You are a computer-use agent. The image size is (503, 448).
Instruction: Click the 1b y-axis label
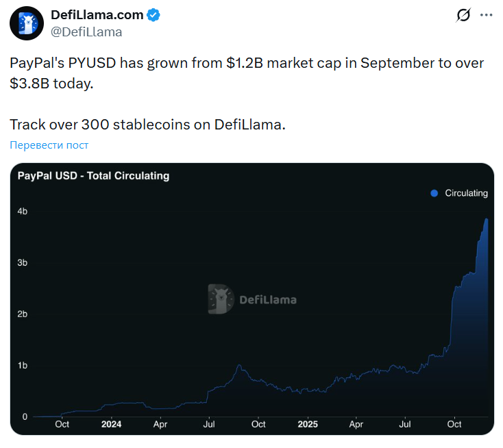[x=23, y=366]
